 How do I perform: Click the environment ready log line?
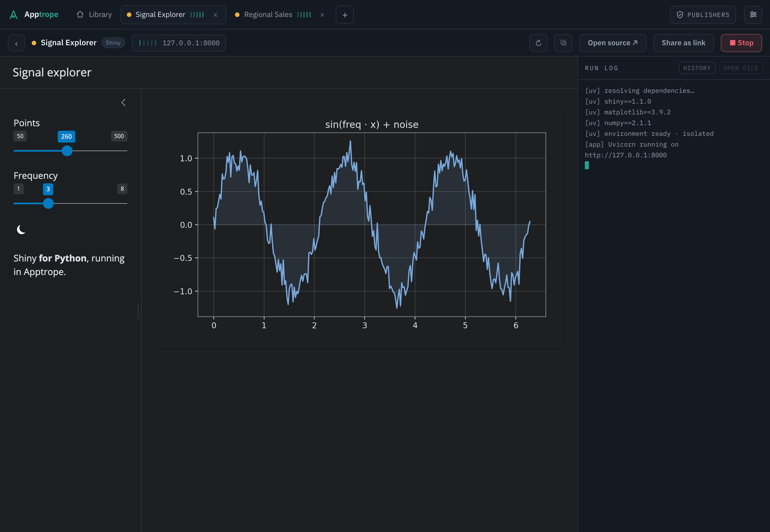(x=649, y=133)
